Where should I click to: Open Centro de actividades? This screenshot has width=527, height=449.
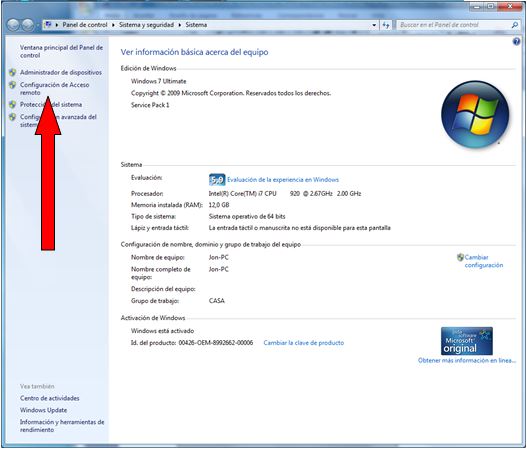(49, 398)
